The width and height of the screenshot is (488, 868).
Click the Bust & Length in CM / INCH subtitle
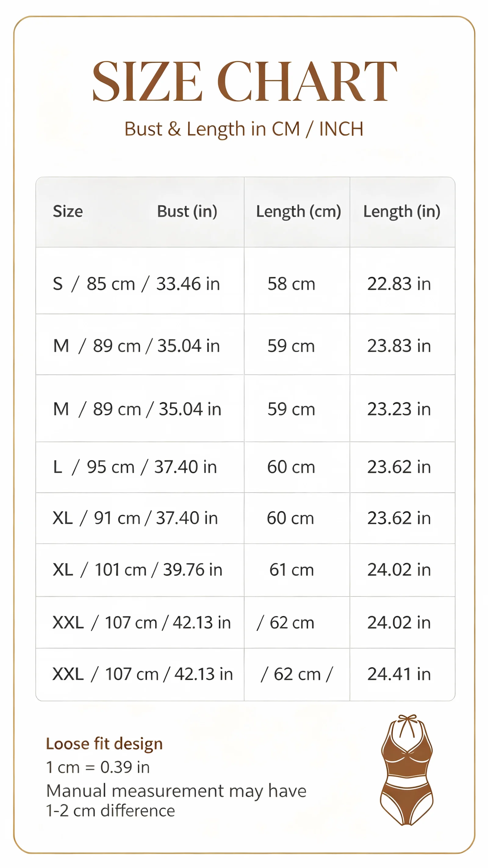(x=244, y=129)
